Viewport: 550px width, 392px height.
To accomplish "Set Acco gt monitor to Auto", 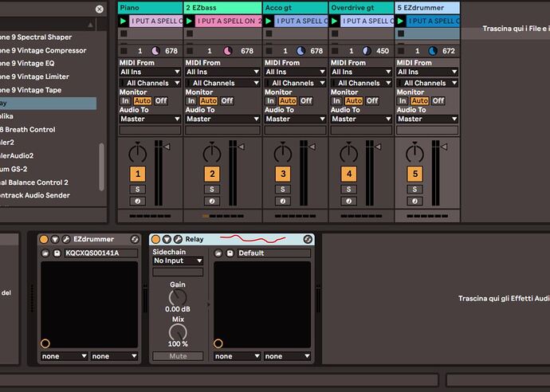I will pyautogui.click(x=288, y=101).
